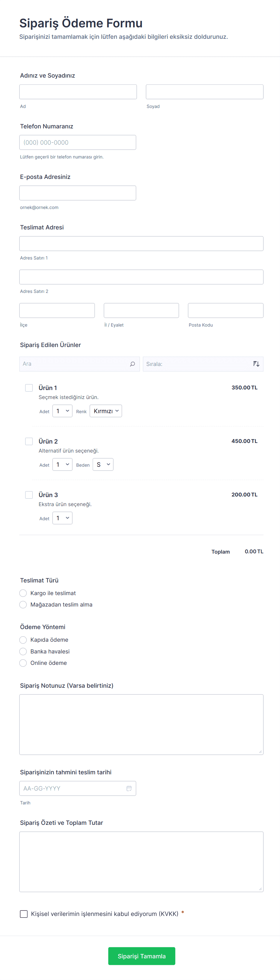Open Adet quantity dropdown for Ürün 3
Screen dimensions: 280x980
coord(62,518)
